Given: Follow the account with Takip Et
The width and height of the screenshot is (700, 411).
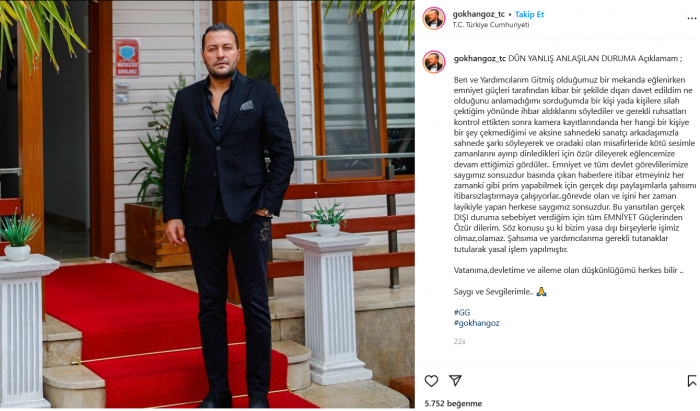Looking at the screenshot, I should click(529, 14).
